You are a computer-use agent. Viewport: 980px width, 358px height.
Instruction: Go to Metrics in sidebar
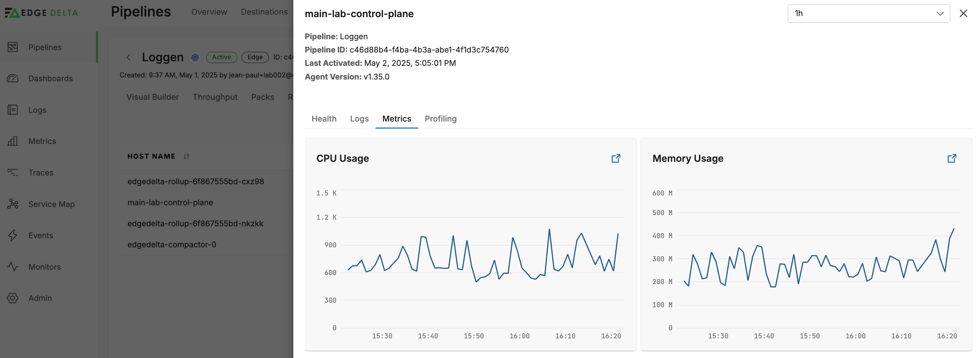(42, 141)
